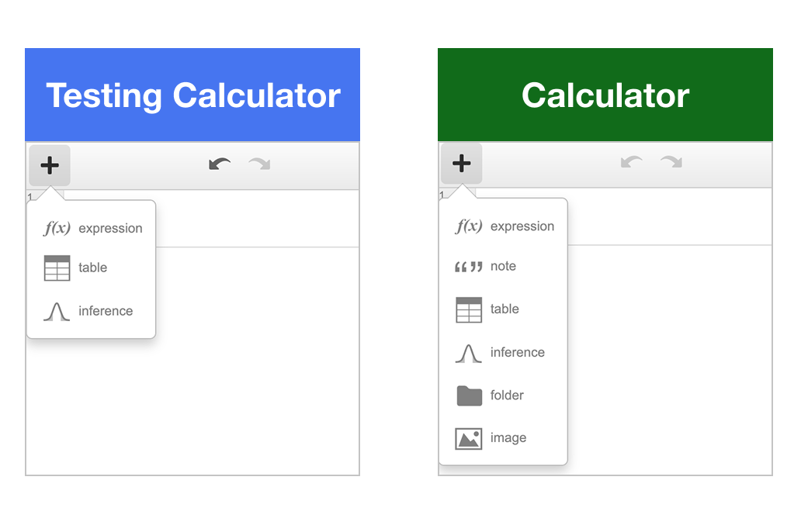This screenshot has width=801, height=532.
Task: Click the undo arrow in Testing Calculator
Action: click(x=218, y=164)
